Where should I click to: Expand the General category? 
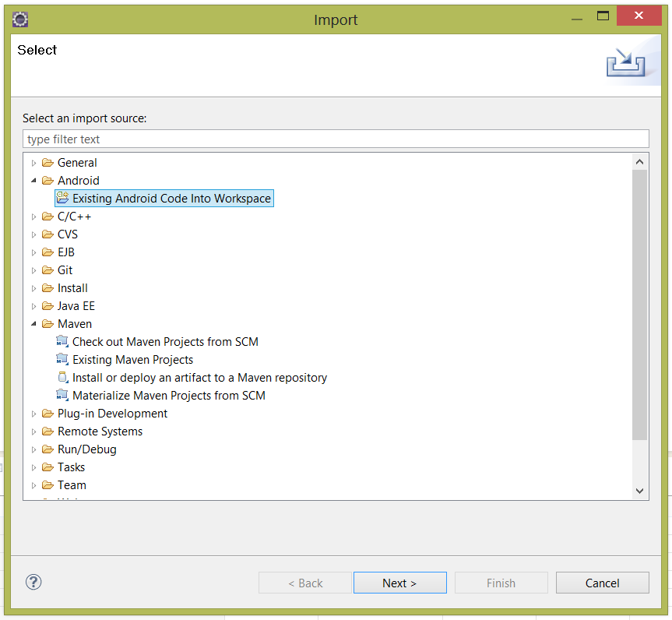(x=33, y=163)
